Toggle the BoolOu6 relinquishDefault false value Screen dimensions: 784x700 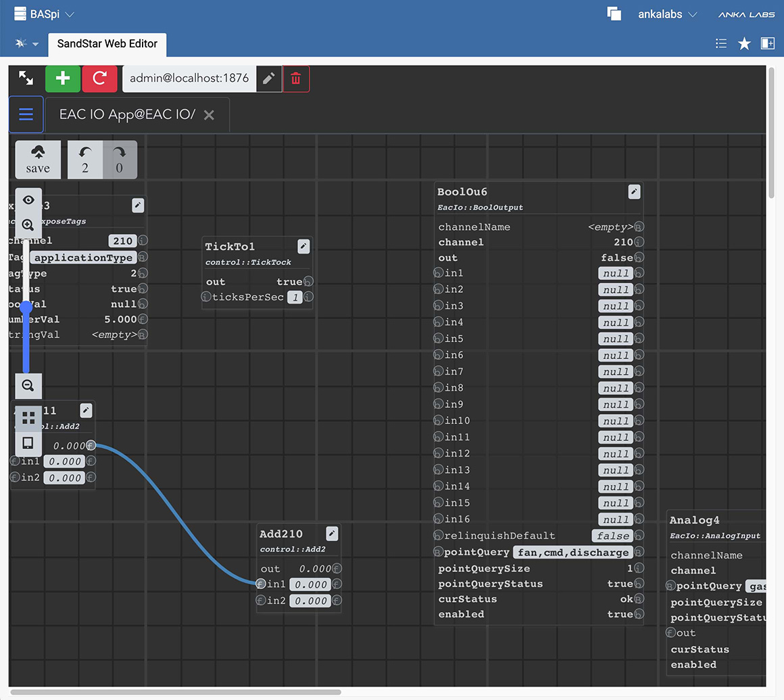[x=612, y=536]
